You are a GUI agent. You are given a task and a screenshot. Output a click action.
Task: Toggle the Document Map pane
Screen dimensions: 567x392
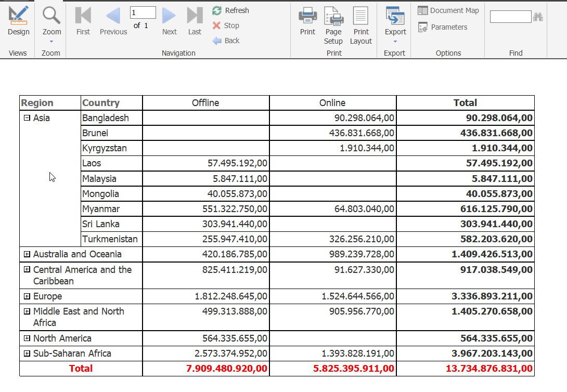(x=448, y=10)
